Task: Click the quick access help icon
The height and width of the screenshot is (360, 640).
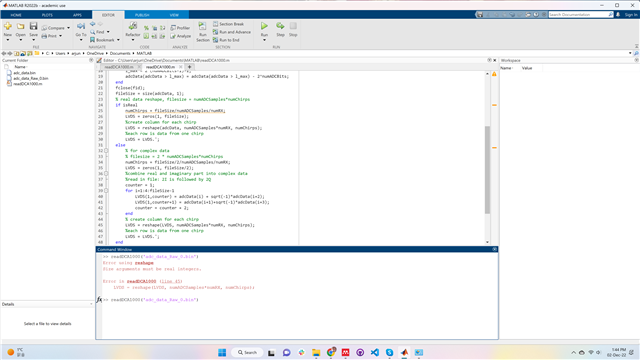Action: [x=536, y=15]
